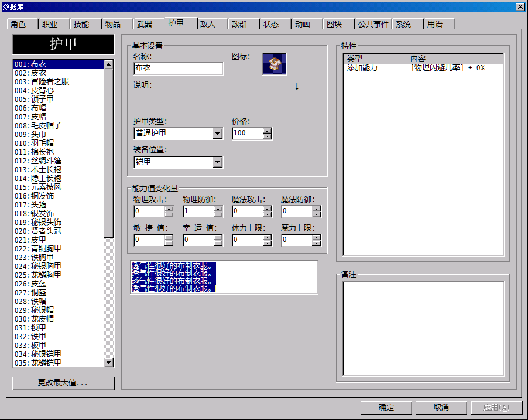
Task: Switch to the 系统 tab
Action: pyautogui.click(x=407, y=24)
